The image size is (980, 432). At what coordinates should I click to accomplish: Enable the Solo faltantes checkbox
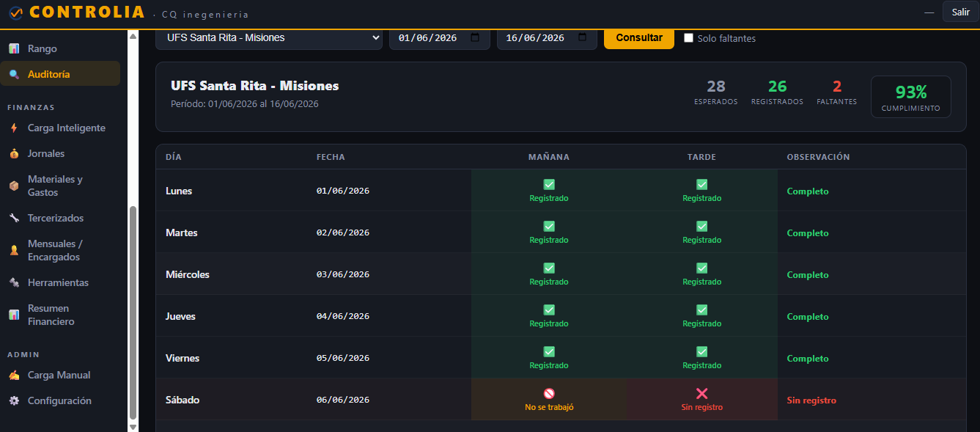pyautogui.click(x=688, y=38)
